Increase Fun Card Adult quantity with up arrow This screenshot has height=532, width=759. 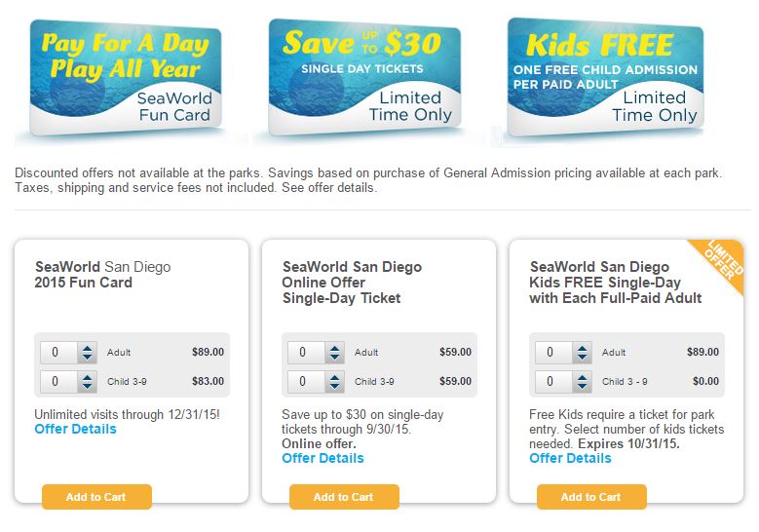click(x=87, y=348)
